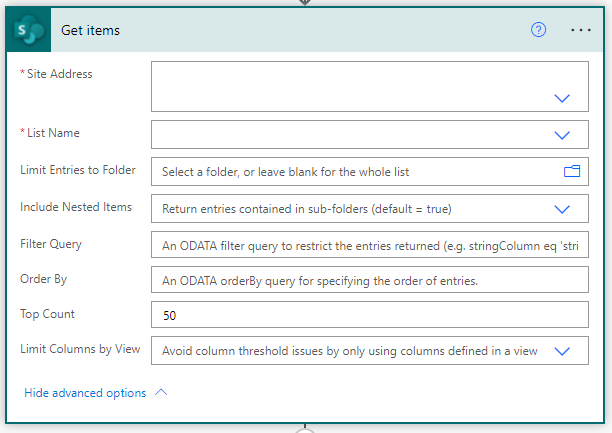
Task: Click the Top Count field showing 50
Action: click(x=370, y=315)
